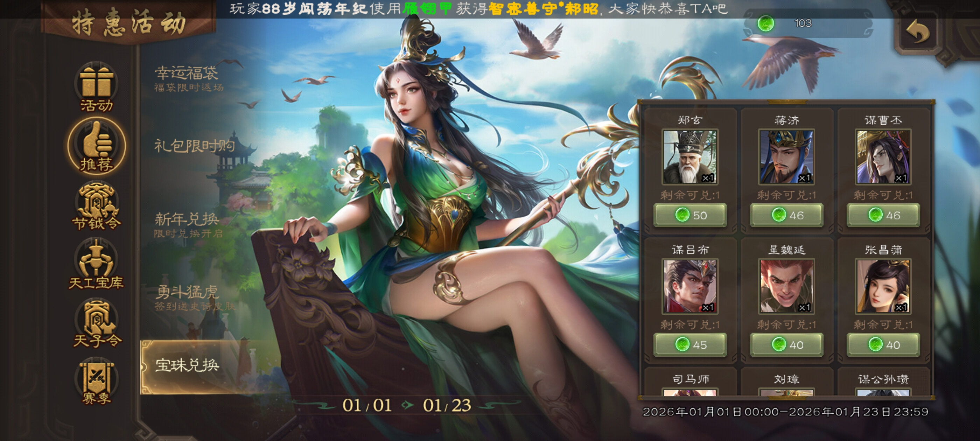The height and width of the screenshot is (441, 980).
Task: Tap the 谋公孙瓒 card name
Action: click(883, 379)
